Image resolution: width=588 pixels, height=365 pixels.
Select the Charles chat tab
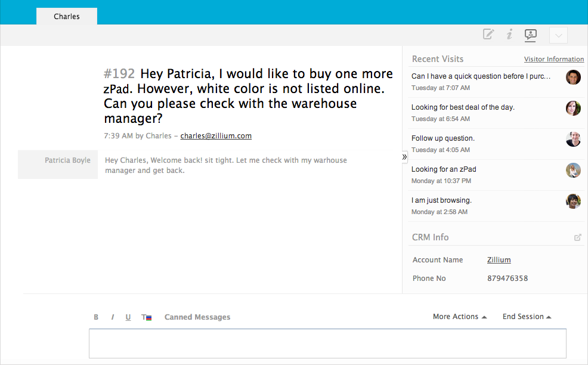tap(67, 17)
